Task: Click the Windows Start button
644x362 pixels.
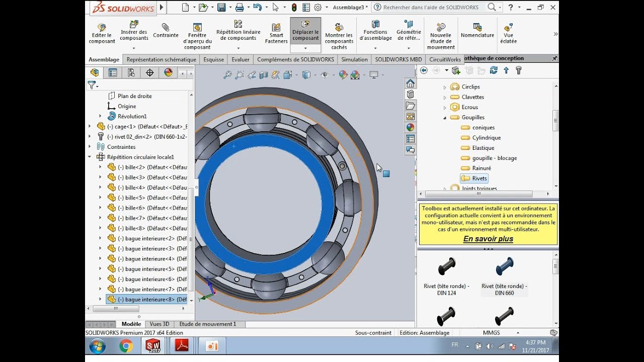Action: click(97, 346)
